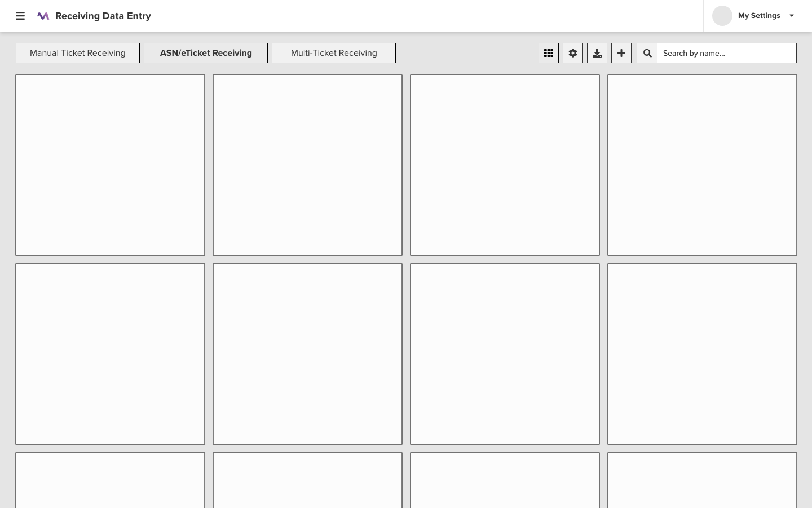Select Multi-Ticket Receiving tab
The height and width of the screenshot is (508, 812).
click(334, 53)
